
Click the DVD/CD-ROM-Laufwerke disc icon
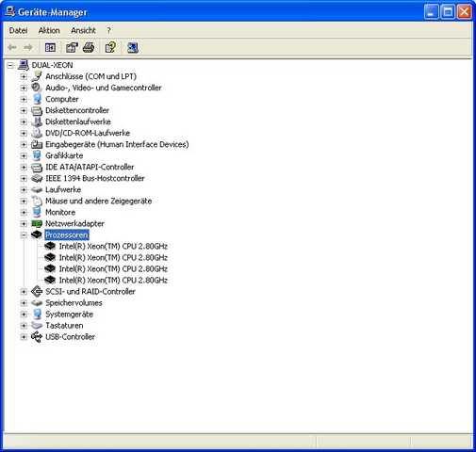37,133
